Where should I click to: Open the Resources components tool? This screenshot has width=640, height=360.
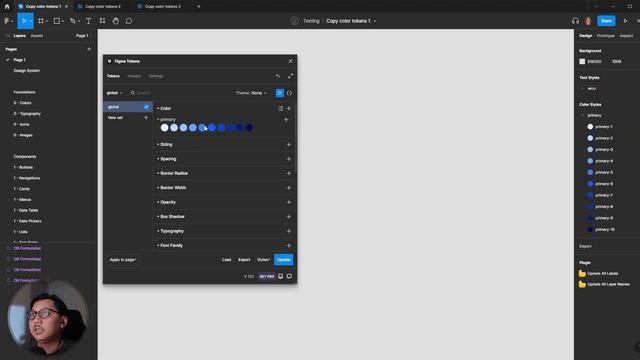[x=102, y=21]
